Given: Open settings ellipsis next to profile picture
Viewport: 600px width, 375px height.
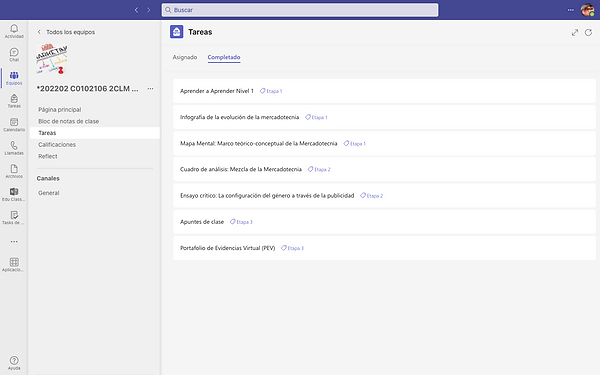Looking at the screenshot, I should [x=571, y=10].
